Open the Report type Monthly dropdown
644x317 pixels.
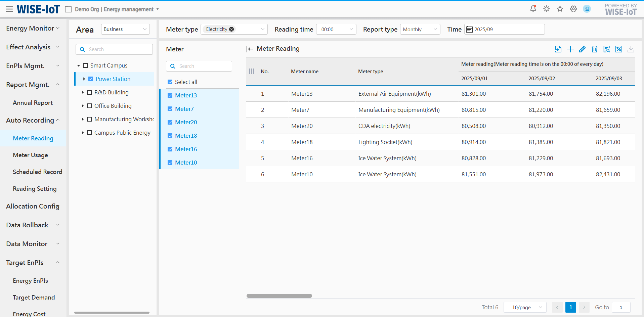pos(420,29)
